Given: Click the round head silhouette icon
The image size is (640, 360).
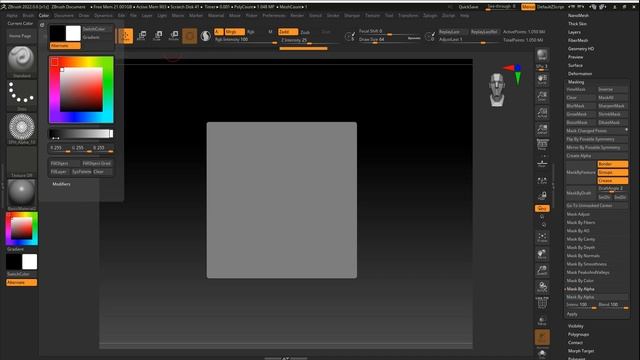Looking at the screenshot, I should pos(205,36).
